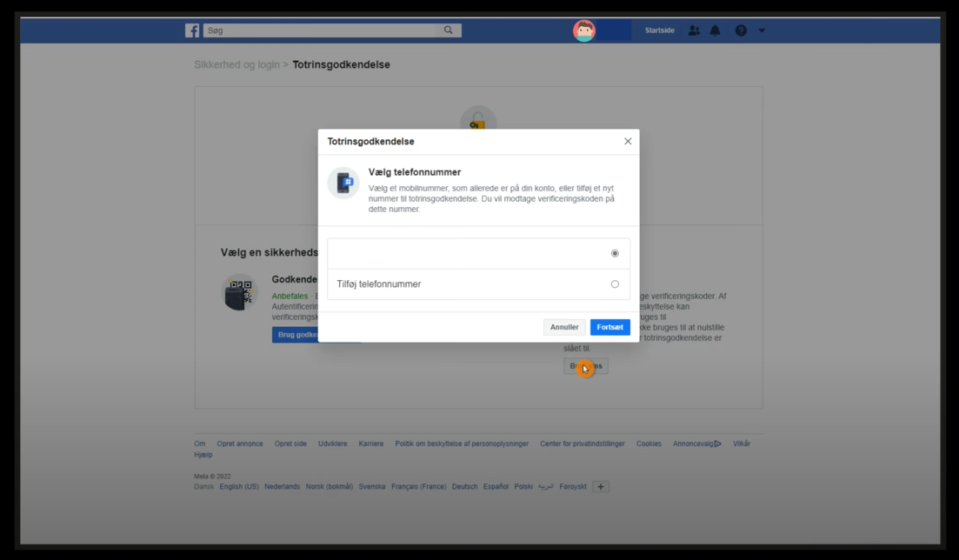Open the friend requests icon
The width and height of the screenshot is (959, 560).
694,30
